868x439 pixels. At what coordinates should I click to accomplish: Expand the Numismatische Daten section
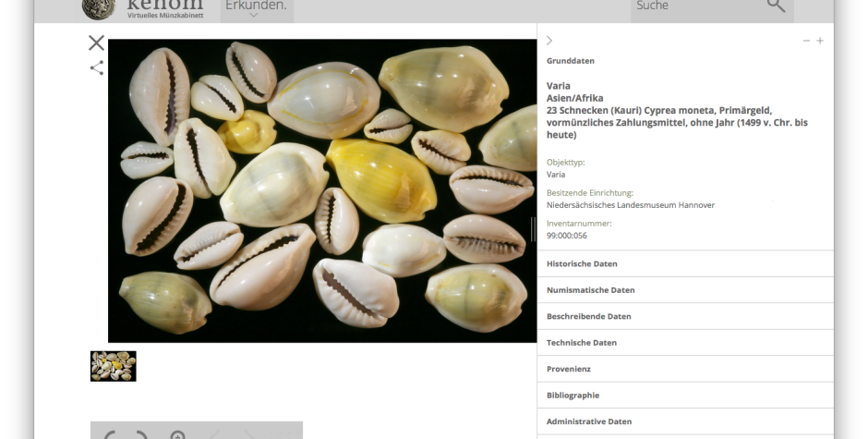[685, 290]
